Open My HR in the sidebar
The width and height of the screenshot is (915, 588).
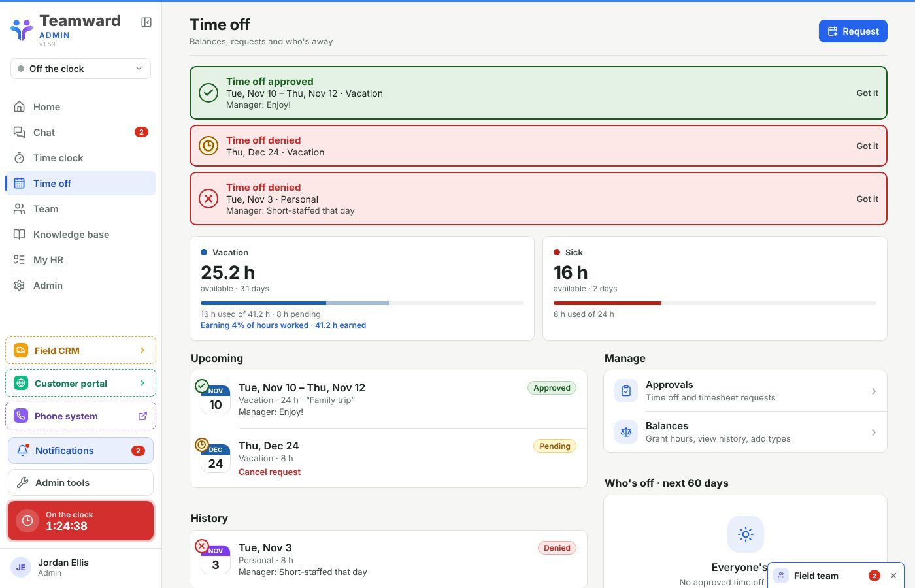80,260
